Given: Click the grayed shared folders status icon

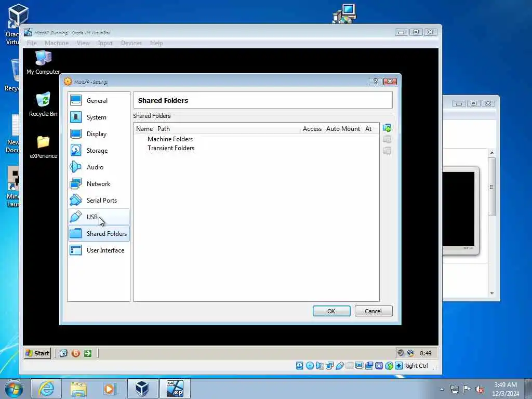Looking at the screenshot, I should (350, 365).
